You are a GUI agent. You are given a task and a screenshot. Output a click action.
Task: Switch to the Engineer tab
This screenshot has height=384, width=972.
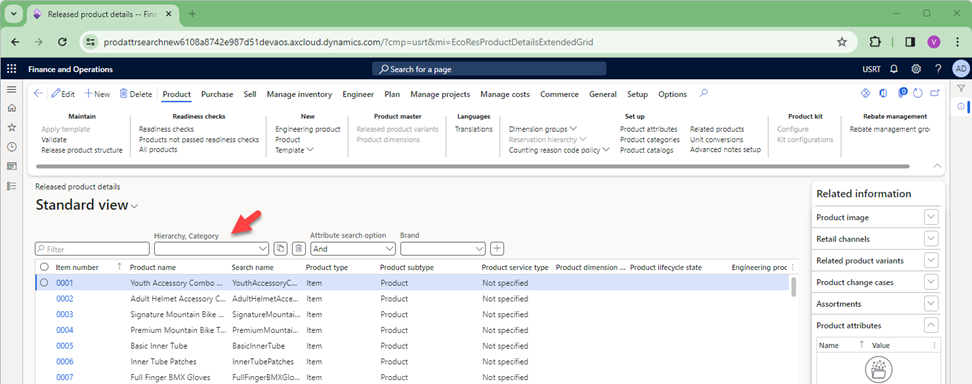click(358, 94)
